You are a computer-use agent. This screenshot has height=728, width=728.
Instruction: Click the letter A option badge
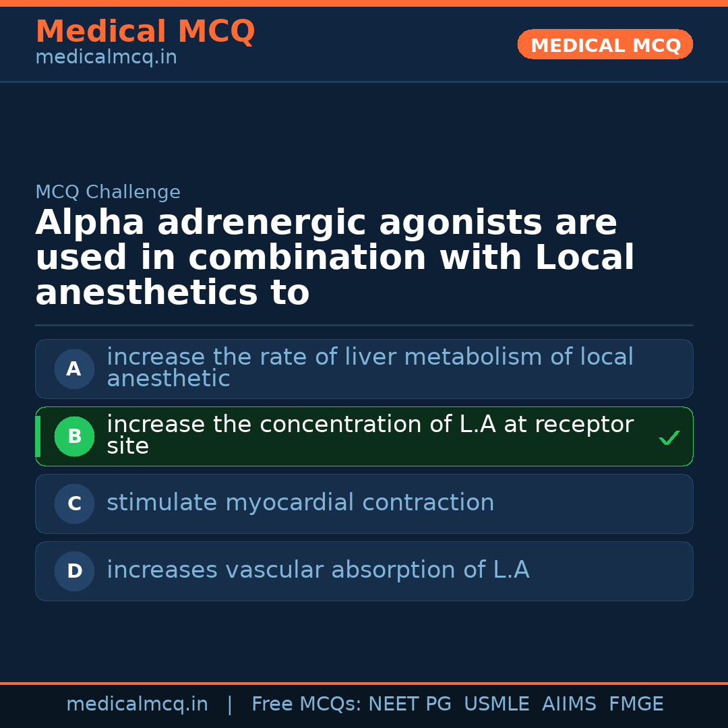click(x=74, y=369)
